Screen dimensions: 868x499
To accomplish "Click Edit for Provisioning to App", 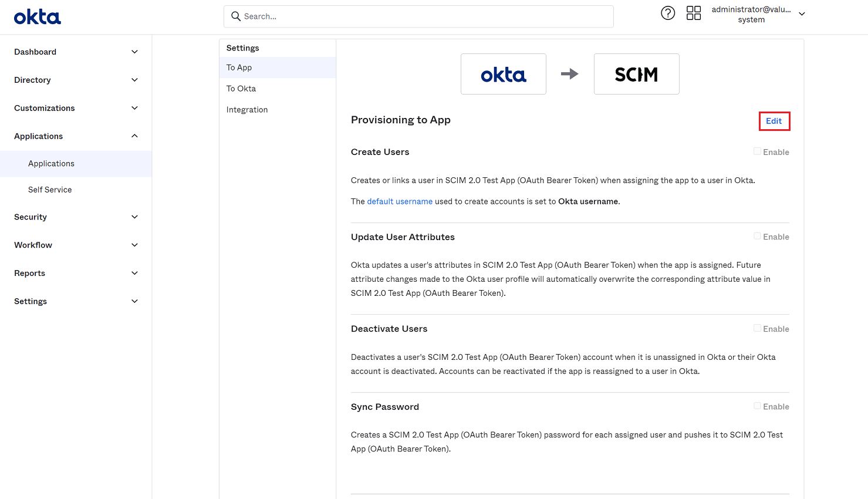I will [x=774, y=121].
